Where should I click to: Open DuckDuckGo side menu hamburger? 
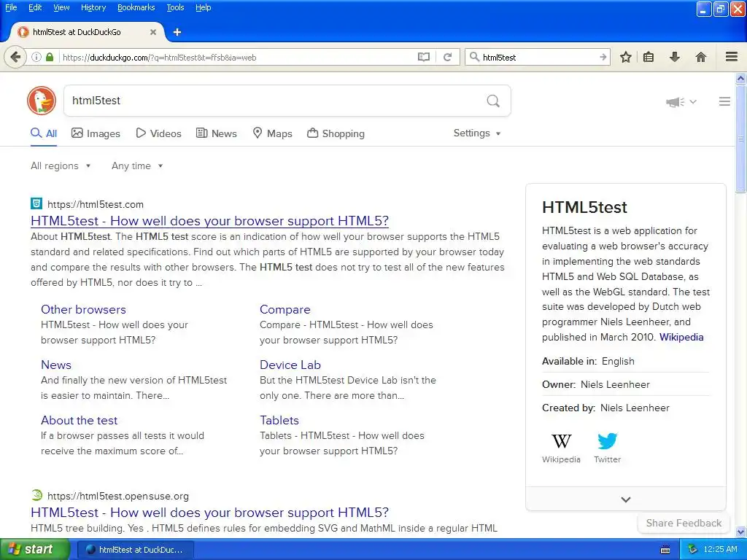[724, 101]
